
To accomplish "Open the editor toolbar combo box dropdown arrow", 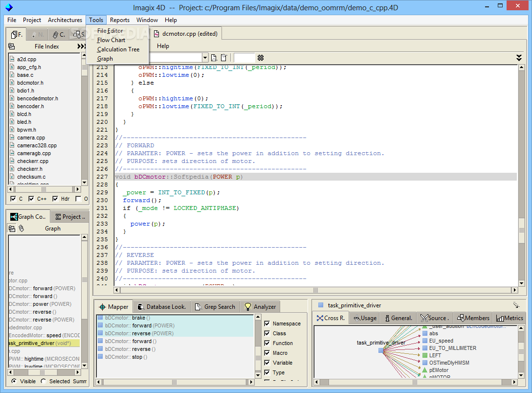I will click(204, 58).
